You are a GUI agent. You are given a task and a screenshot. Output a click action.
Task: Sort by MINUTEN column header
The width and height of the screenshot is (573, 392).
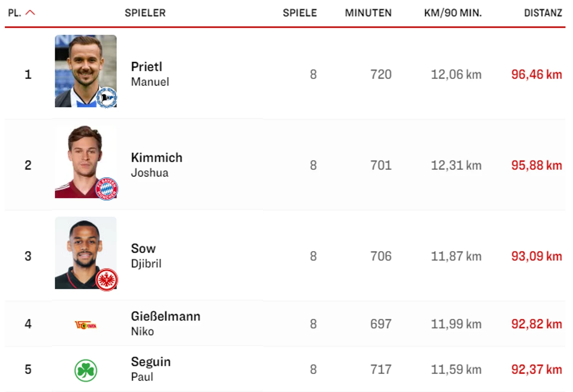[x=368, y=13]
